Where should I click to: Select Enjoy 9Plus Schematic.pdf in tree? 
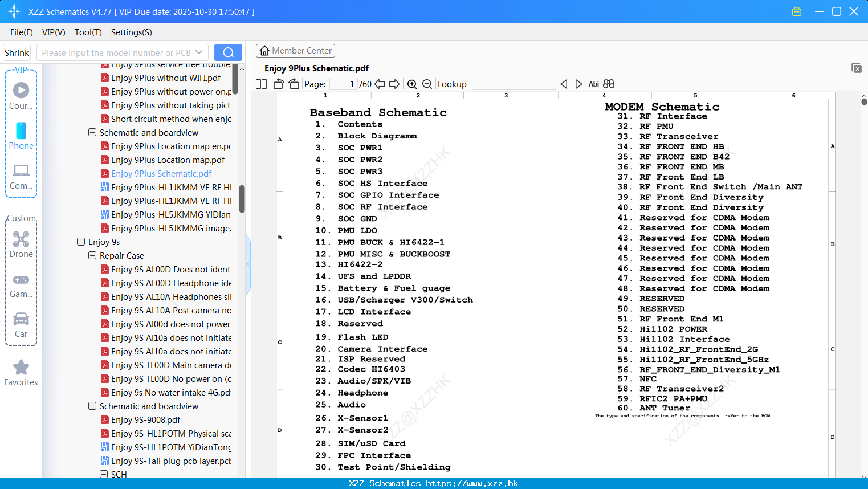156,173
